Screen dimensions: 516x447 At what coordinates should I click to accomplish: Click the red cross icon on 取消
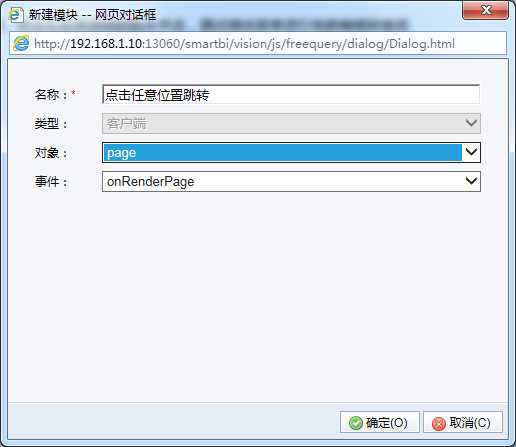tap(439, 424)
